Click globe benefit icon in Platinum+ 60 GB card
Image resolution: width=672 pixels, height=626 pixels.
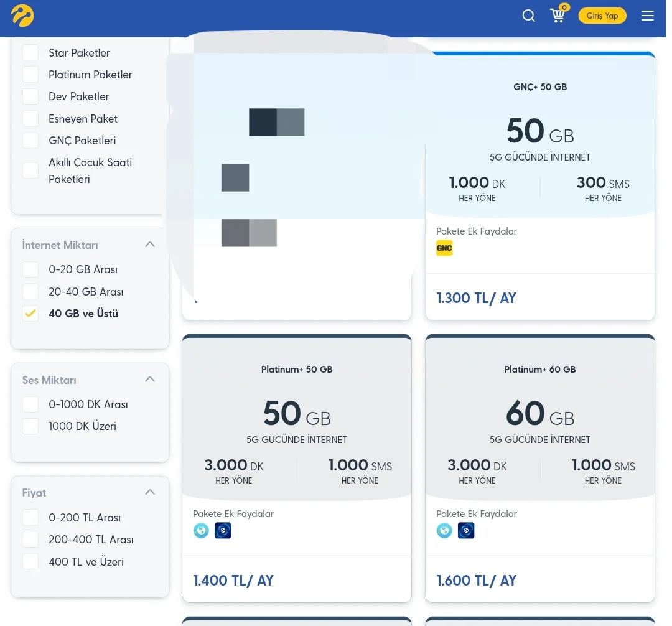(x=444, y=530)
